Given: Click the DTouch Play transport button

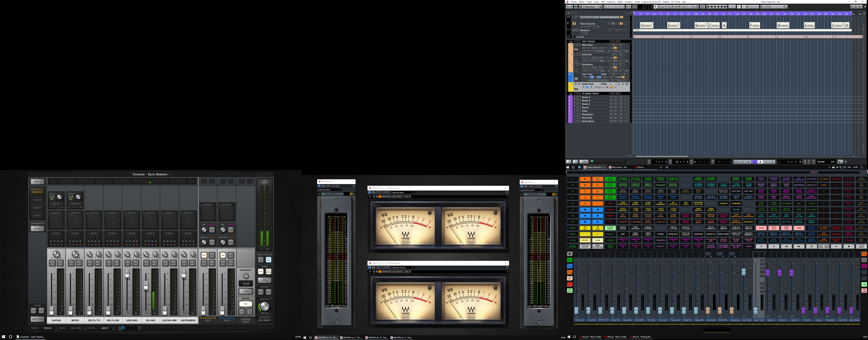Looking at the screenshot, I should click(x=836, y=246).
